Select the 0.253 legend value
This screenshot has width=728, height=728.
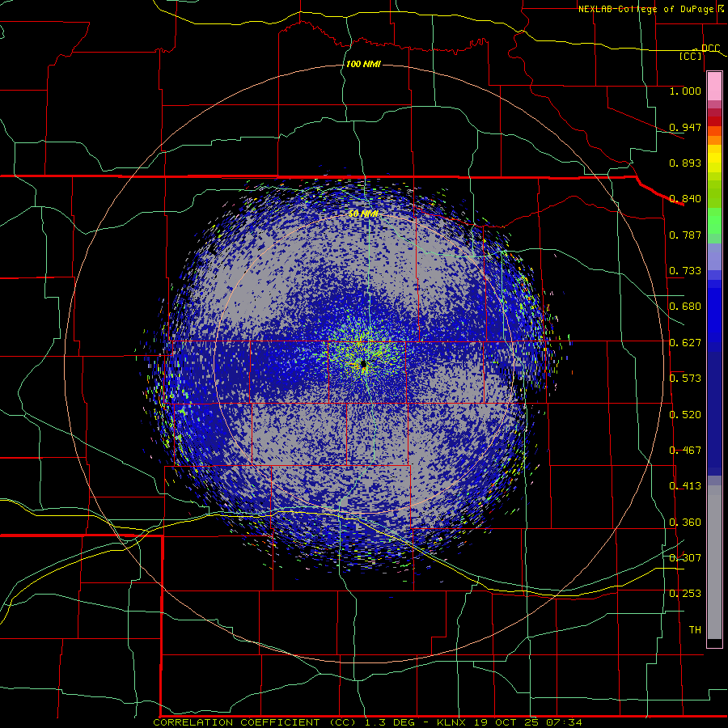(685, 594)
